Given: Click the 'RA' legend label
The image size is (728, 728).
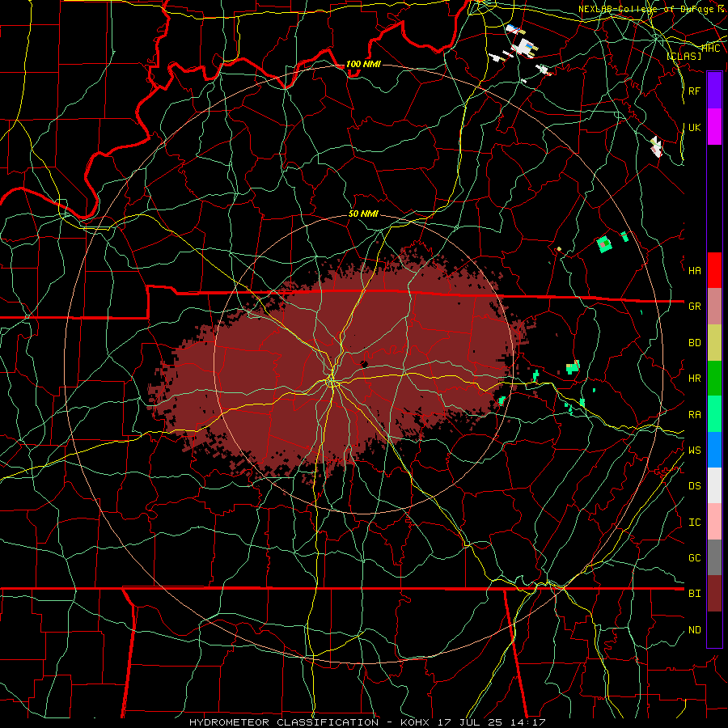Looking at the screenshot, I should pyautogui.click(x=694, y=415).
